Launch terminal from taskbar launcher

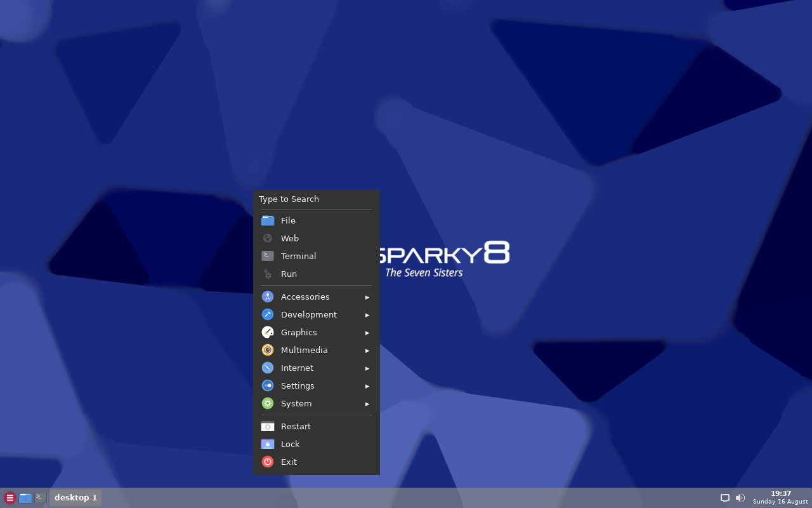(x=41, y=498)
